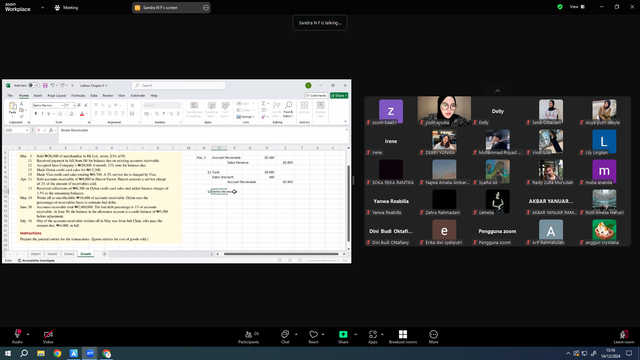The width and height of the screenshot is (640, 360).
Task: Confirm entry with formula bar checkmark
Action: click(44, 130)
